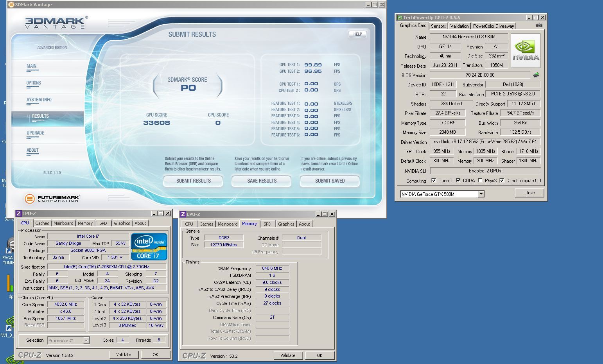Open the Main section in 3DMark Vantage
Screen dimensions: 603x364
pos(32,66)
